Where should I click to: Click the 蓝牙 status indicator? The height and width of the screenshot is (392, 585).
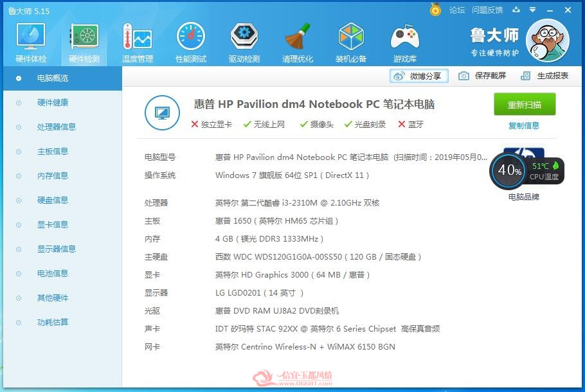(x=411, y=125)
